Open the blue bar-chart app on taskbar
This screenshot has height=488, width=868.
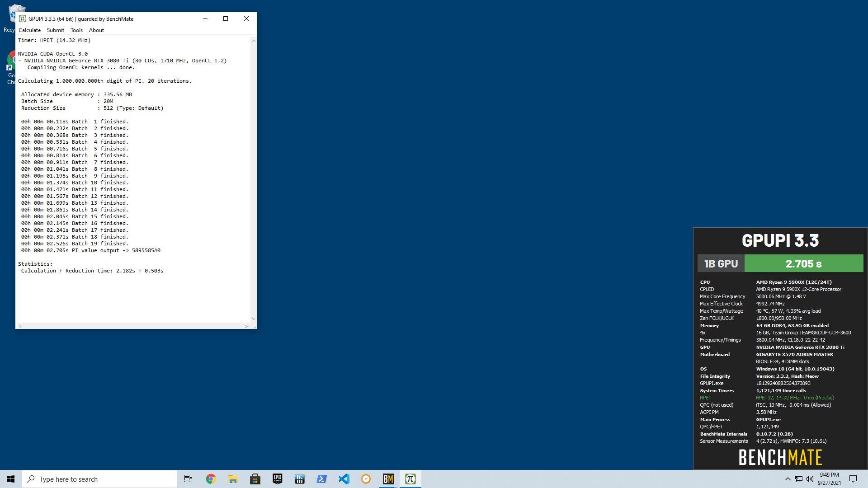pyautogui.click(x=299, y=479)
